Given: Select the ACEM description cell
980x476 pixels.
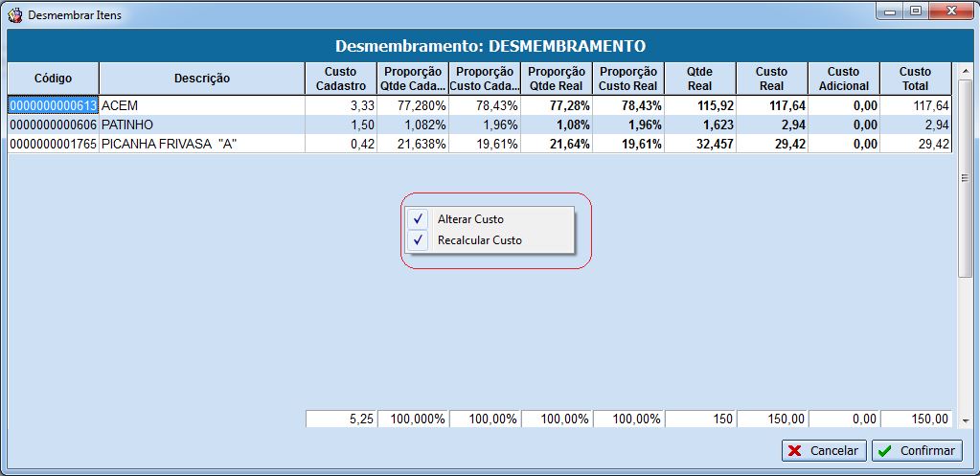Looking at the screenshot, I should click(202, 105).
